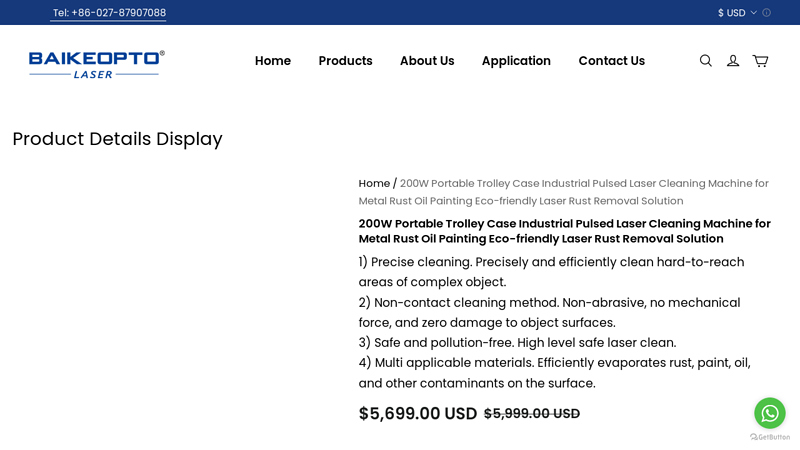800x450 pixels.
Task: Navigate to the About Us page
Action: (427, 61)
